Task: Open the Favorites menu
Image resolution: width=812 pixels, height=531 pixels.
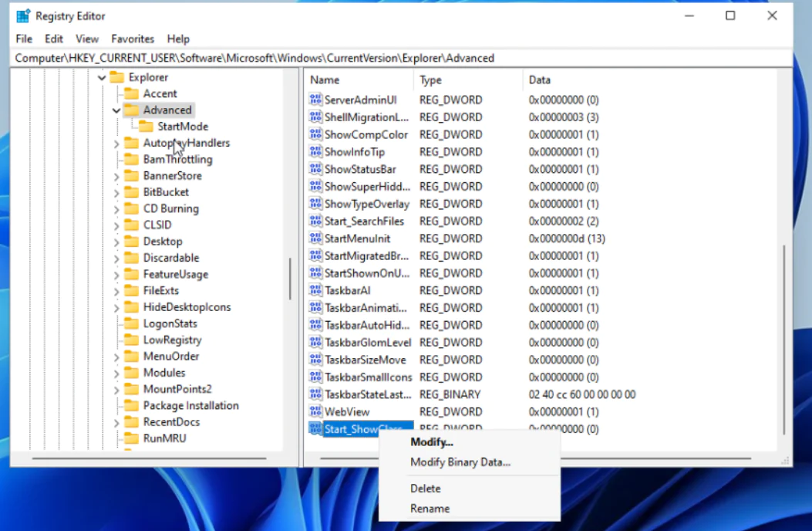Action: click(132, 39)
